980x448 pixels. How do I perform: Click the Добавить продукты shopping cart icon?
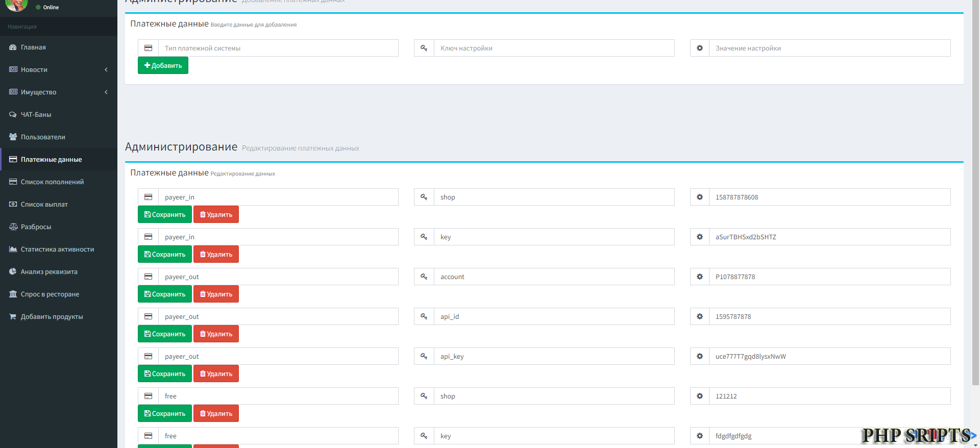click(x=13, y=317)
